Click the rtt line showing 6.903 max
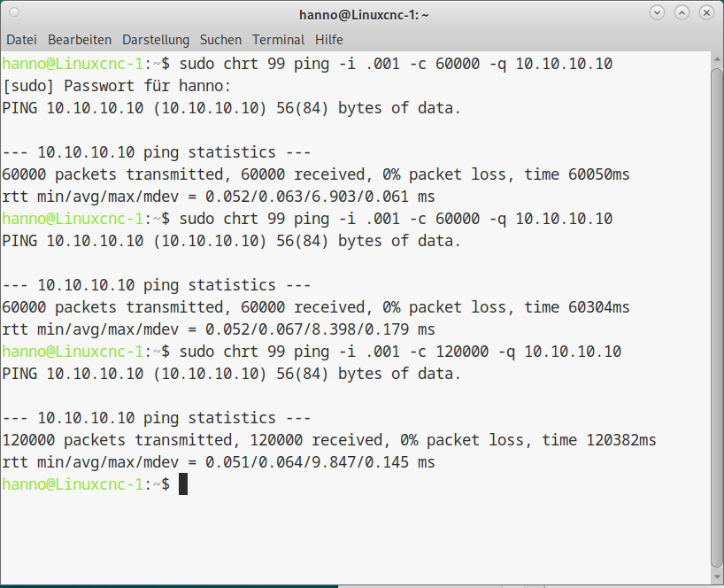 point(219,197)
